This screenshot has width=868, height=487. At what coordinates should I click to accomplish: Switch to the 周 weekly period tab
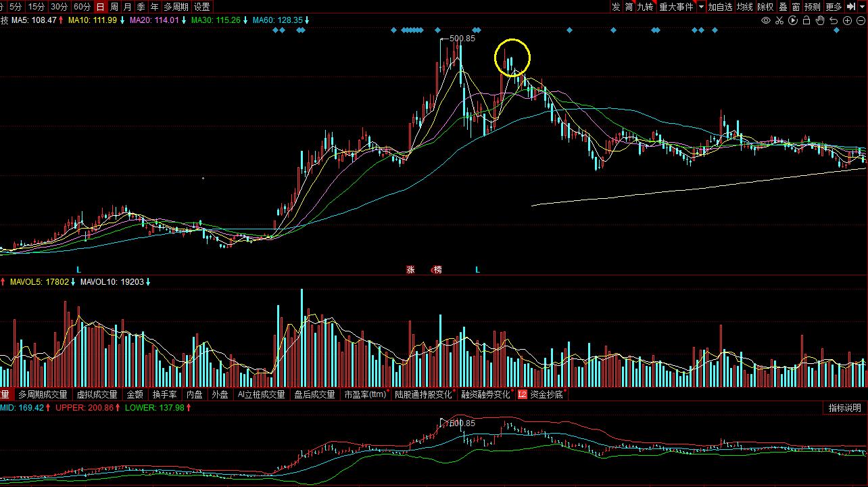114,7
